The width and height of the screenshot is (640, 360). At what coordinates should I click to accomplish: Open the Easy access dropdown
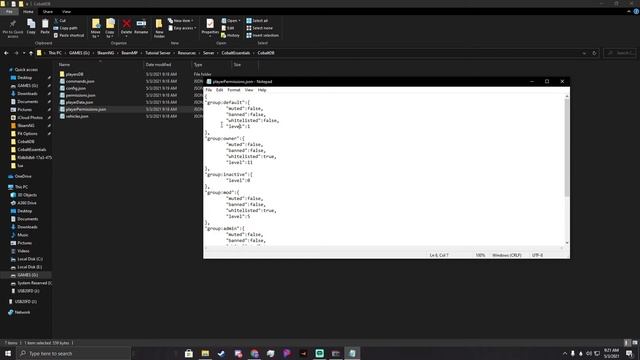pos(182,28)
